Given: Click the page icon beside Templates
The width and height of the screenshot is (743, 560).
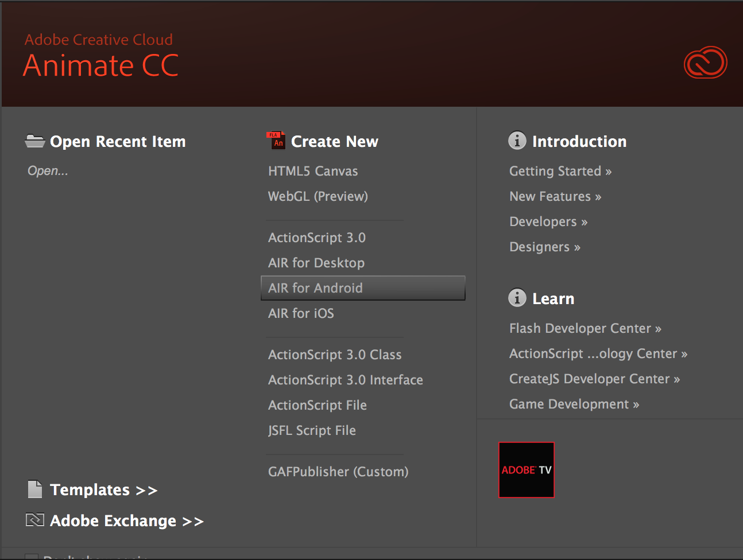Looking at the screenshot, I should [35, 489].
